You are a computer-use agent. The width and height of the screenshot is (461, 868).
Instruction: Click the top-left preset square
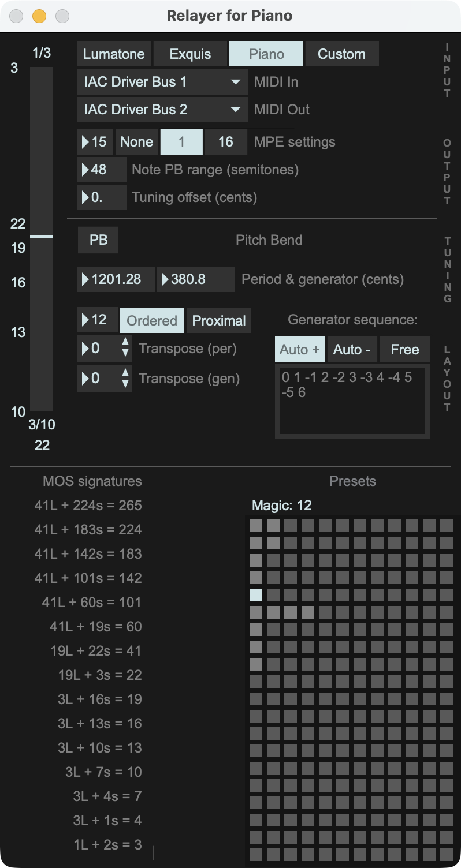coord(256,526)
